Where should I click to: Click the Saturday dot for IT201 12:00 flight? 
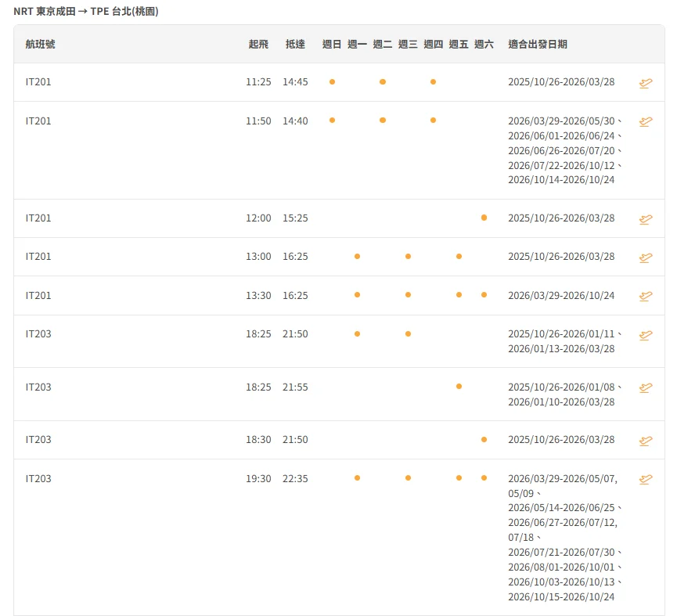pos(484,218)
